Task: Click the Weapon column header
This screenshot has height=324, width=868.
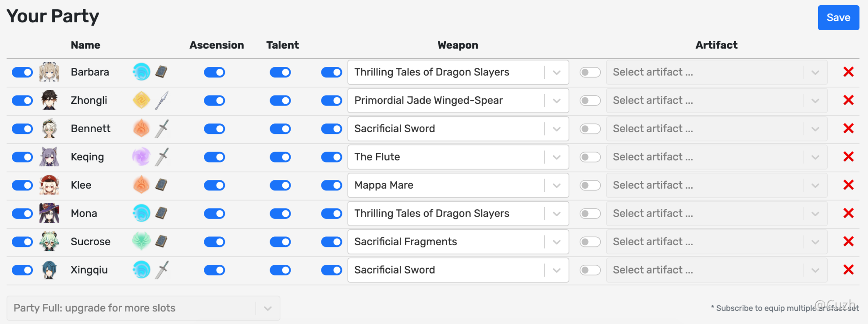Action: (x=458, y=45)
